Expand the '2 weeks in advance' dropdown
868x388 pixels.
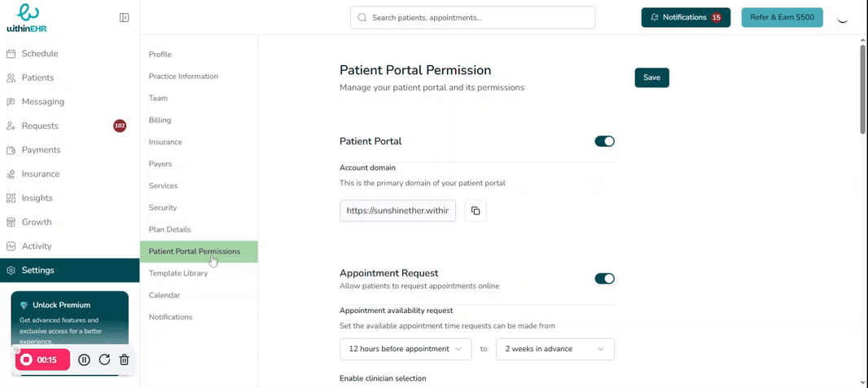coord(555,349)
